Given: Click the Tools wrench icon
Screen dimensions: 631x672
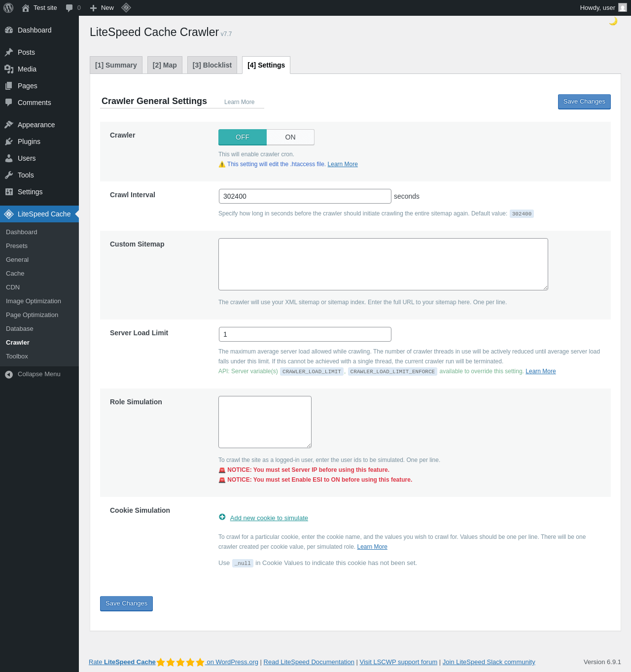Looking at the screenshot, I should (9, 175).
